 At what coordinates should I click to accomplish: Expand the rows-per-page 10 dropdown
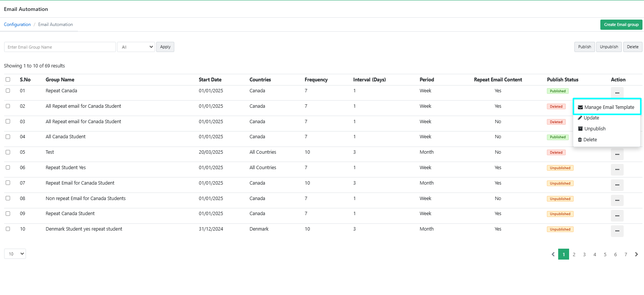click(15, 254)
